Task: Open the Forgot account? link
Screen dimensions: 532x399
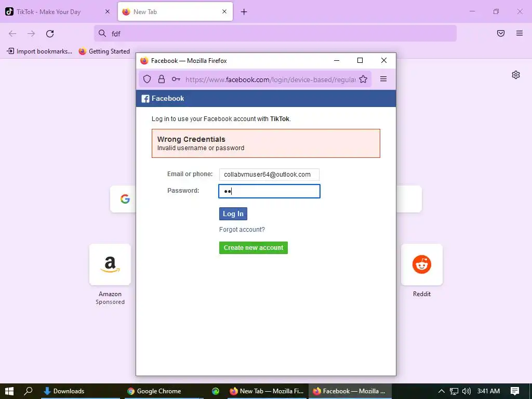Action: click(x=242, y=230)
